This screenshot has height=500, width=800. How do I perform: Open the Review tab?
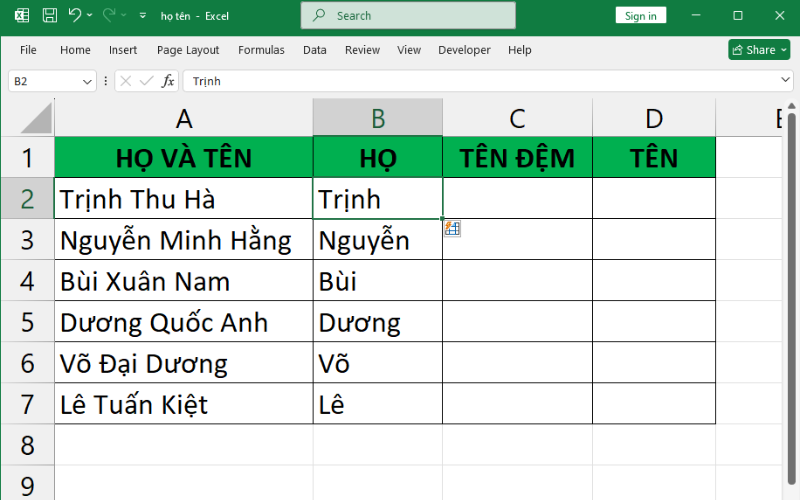[362, 50]
